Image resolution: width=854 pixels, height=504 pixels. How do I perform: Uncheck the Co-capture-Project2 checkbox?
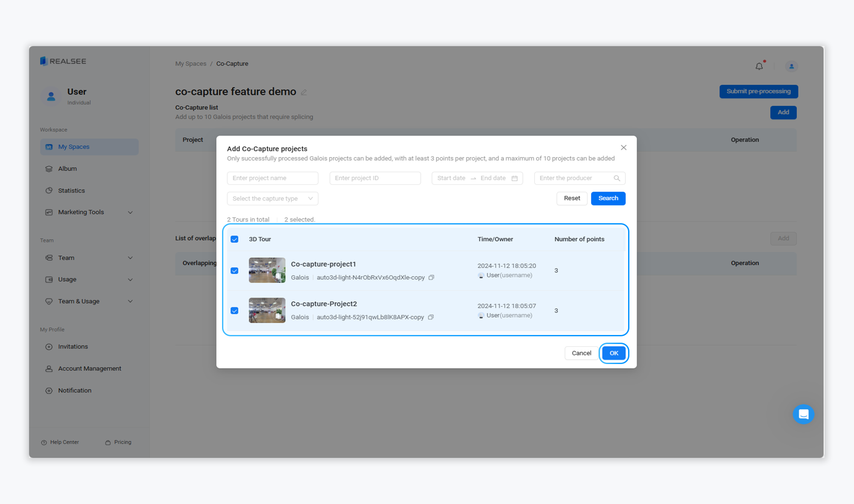(234, 311)
